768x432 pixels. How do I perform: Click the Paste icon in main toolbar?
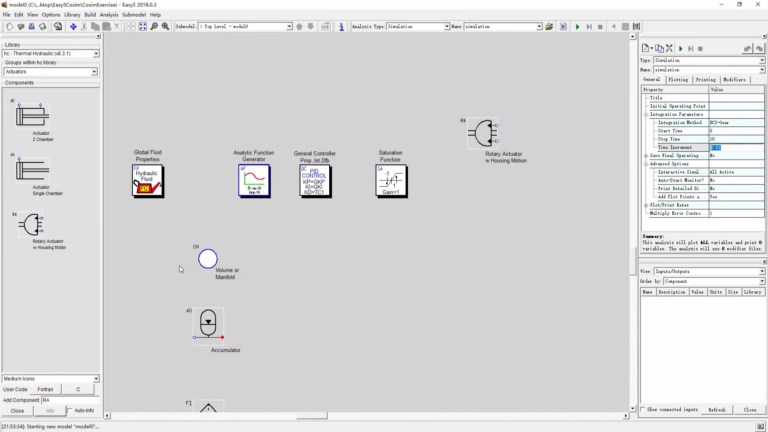coord(106,26)
